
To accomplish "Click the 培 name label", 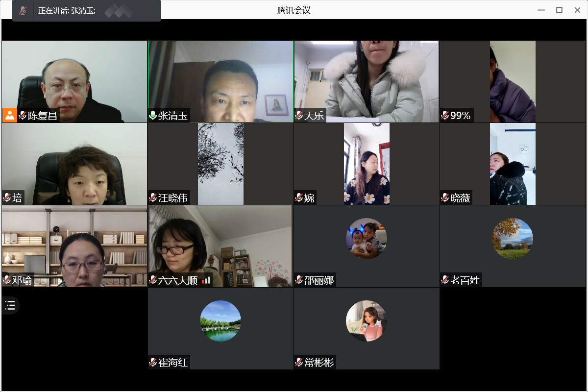I will [18, 198].
